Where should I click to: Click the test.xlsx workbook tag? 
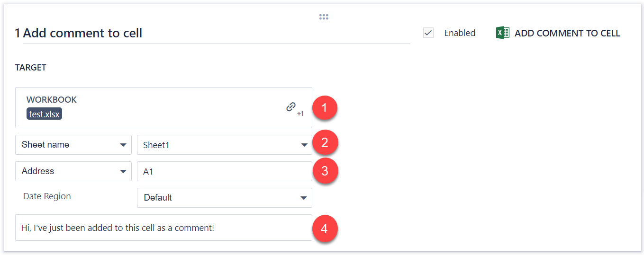(x=45, y=114)
